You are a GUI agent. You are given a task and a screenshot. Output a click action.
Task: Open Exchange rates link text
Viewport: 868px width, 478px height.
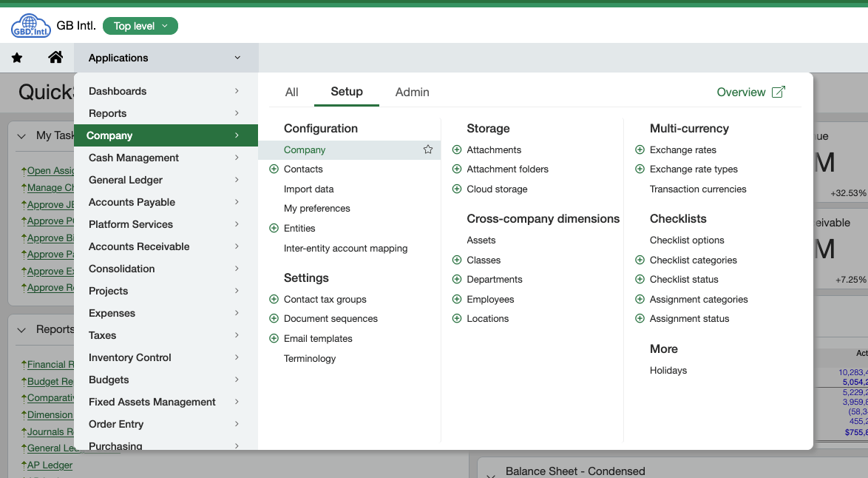683,149
